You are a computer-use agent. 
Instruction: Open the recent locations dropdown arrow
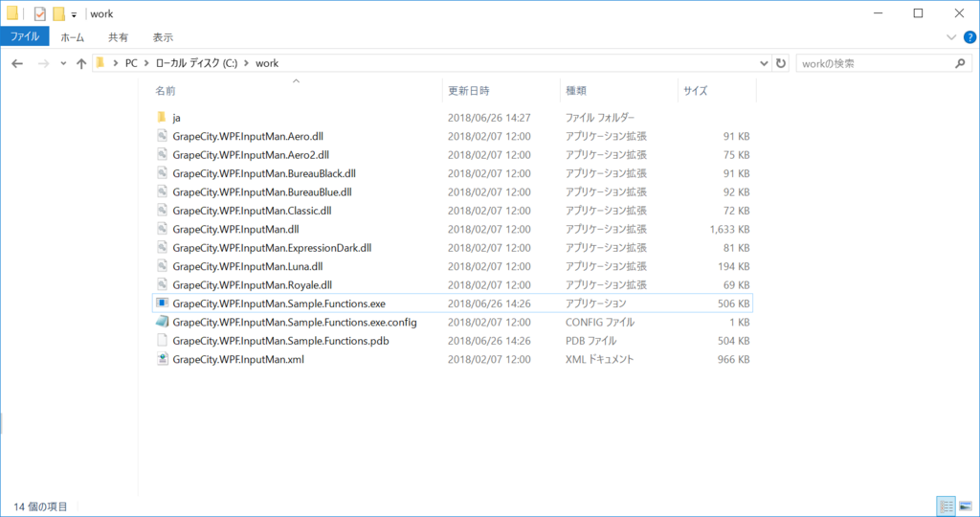[63, 64]
